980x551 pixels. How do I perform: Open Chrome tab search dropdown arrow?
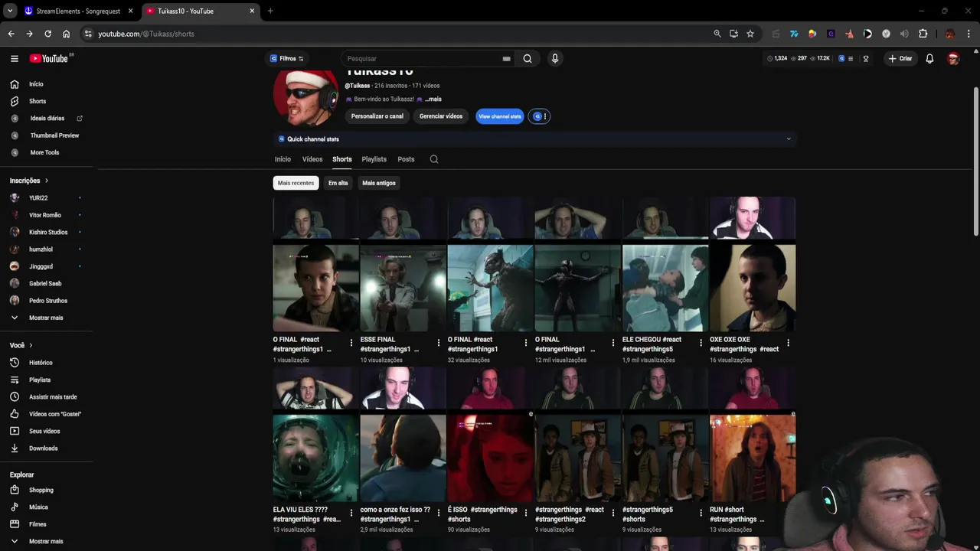[10, 11]
